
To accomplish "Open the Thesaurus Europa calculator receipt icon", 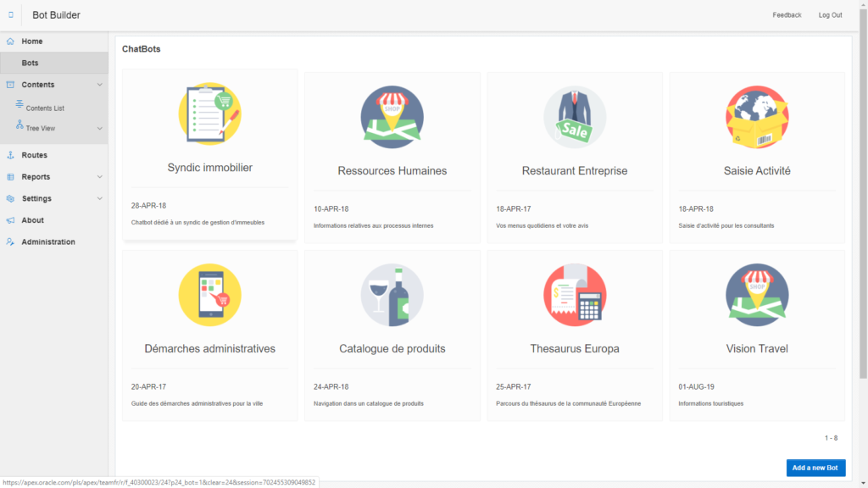I will tap(575, 295).
